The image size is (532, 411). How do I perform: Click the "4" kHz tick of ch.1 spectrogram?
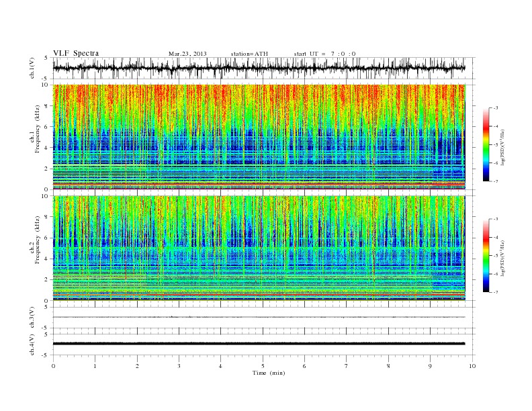[x=47, y=148]
